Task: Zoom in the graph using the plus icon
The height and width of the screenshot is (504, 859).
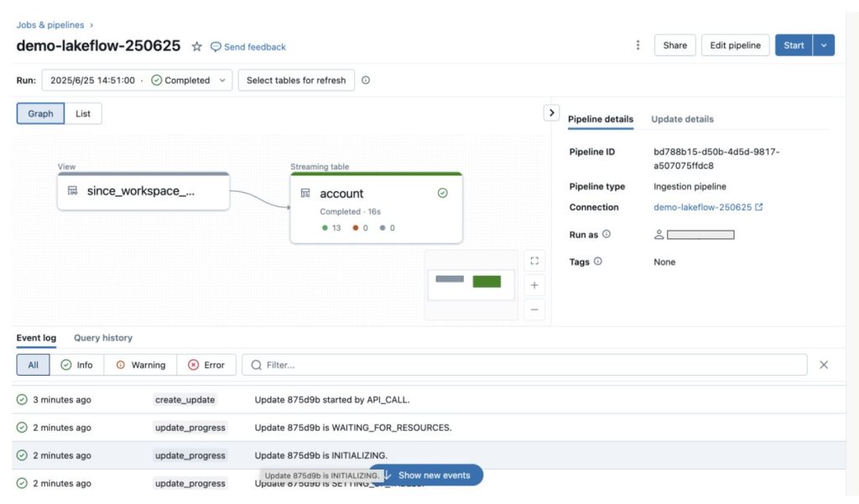Action: tap(534, 285)
